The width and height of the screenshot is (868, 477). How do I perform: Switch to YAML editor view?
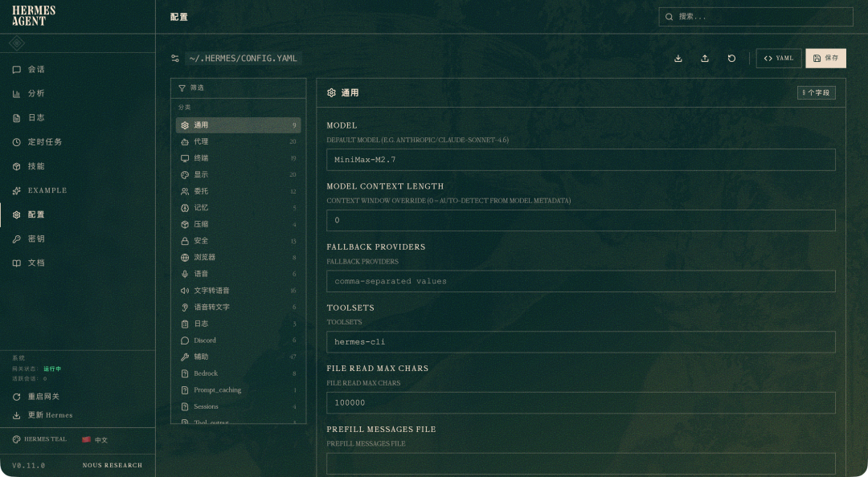[779, 59]
